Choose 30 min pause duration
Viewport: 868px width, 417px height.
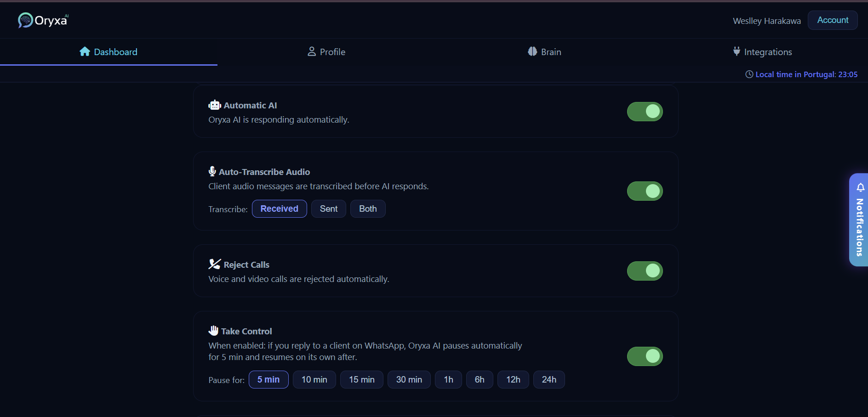click(x=409, y=380)
